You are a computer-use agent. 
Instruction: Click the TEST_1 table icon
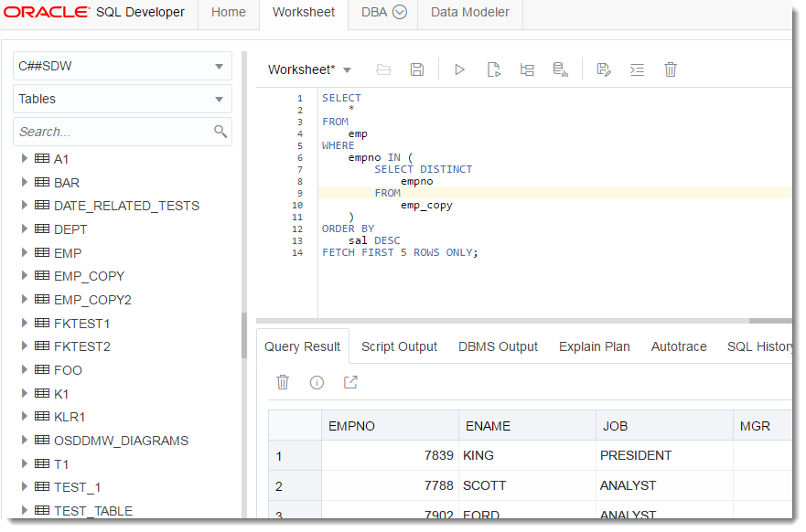42,486
